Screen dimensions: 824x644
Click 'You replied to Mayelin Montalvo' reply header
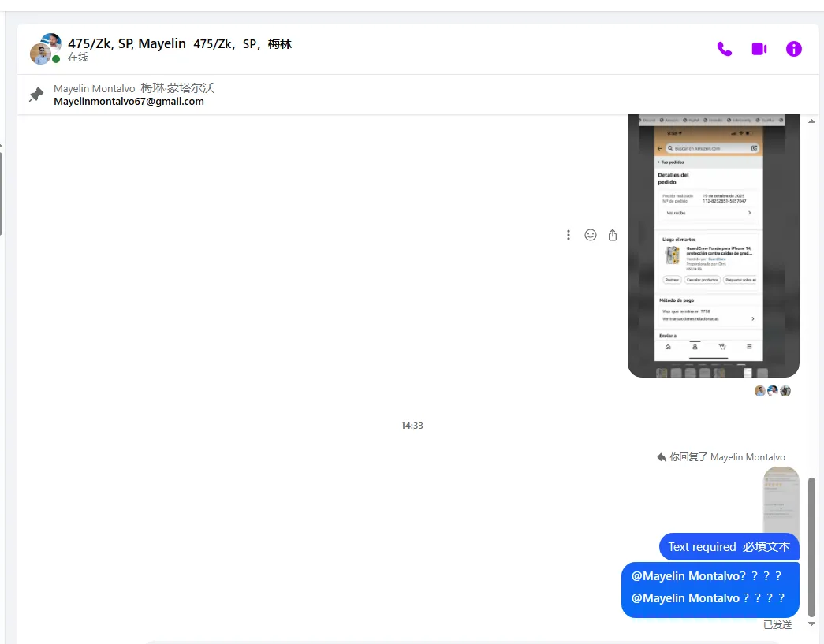click(721, 457)
